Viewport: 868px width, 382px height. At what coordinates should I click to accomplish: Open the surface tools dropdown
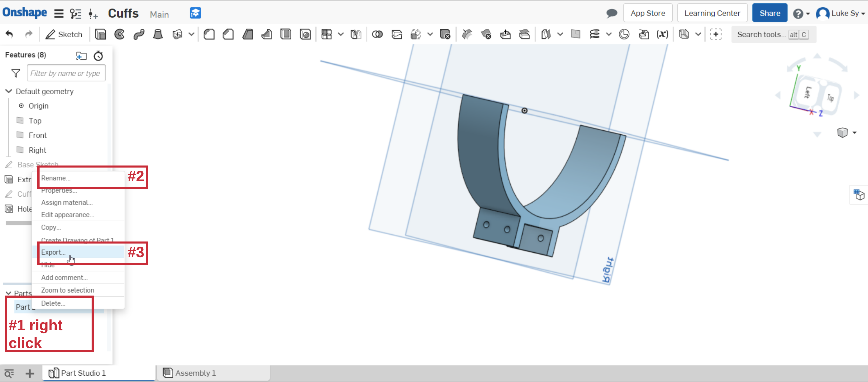click(560, 34)
